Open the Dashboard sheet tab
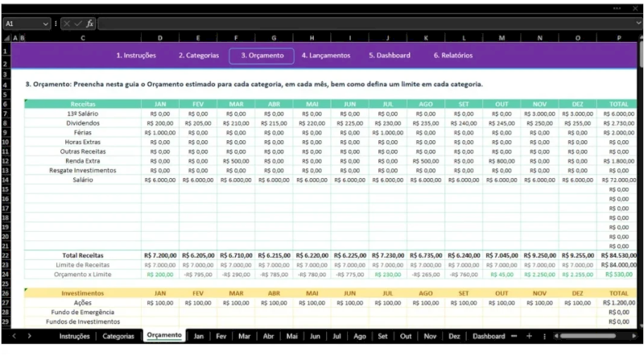The image size is (644, 356). (x=489, y=336)
